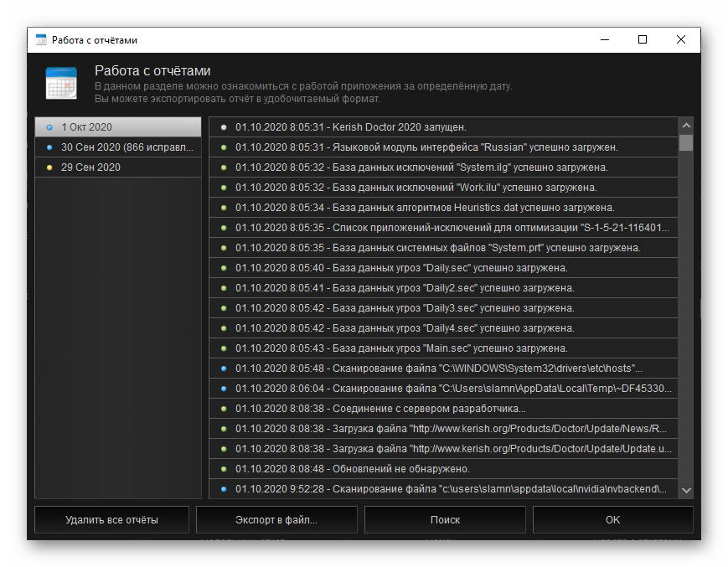Select the Temp ~DF45330 scanning entry

coord(443,389)
